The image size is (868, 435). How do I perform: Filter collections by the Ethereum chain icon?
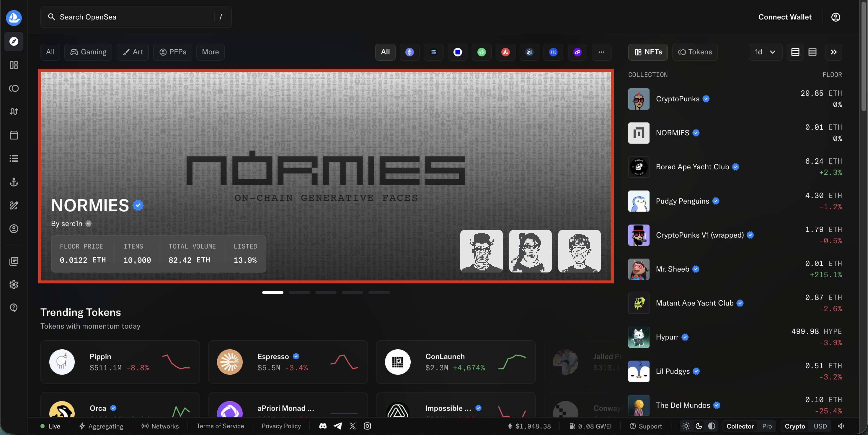[x=409, y=52]
